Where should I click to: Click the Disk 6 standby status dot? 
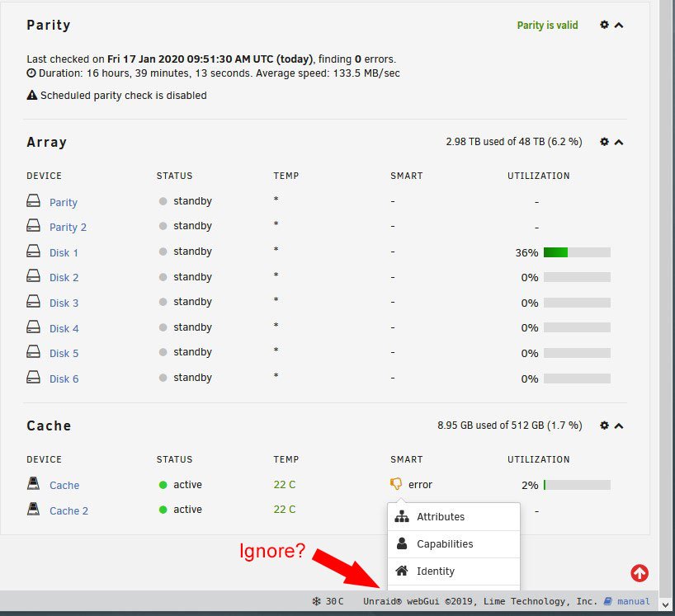163,378
